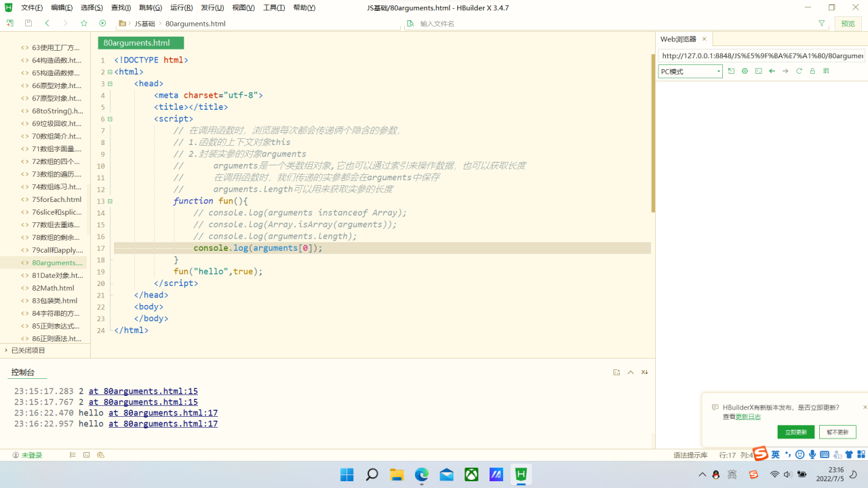
Task: Toggle outline list icon in status bar
Action: pyautogui.click(x=73, y=455)
